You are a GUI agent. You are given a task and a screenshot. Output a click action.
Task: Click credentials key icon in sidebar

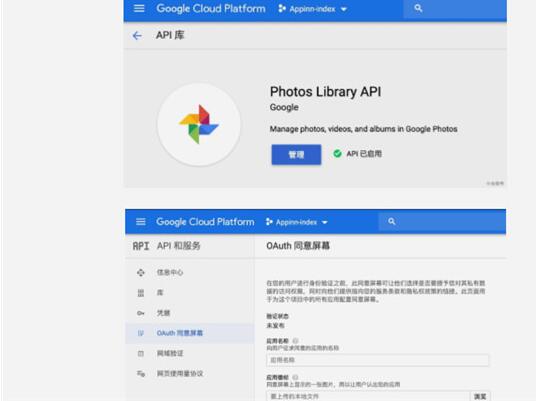click(x=140, y=313)
